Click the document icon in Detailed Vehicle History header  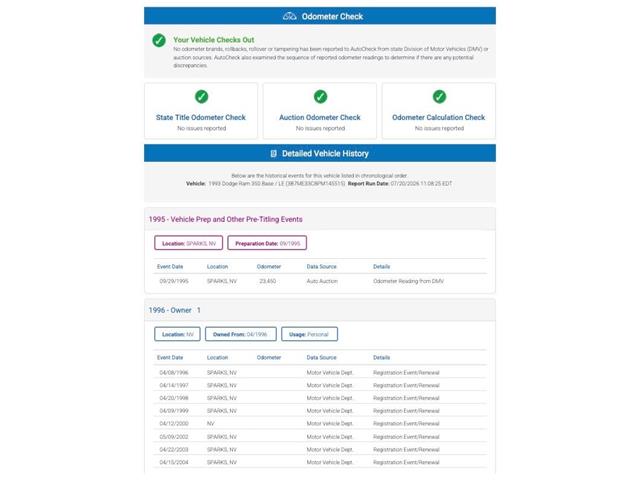[x=273, y=153]
